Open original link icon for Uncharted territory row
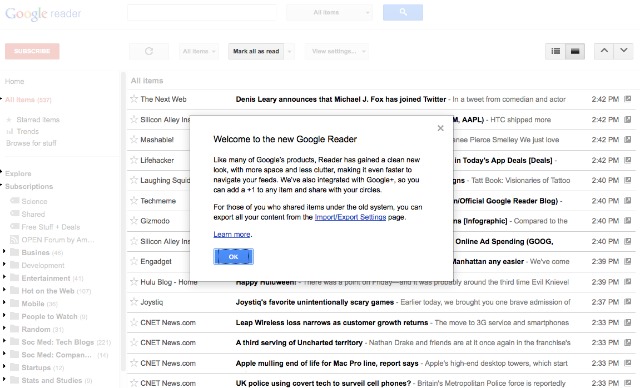Image resolution: width=640 pixels, height=388 pixels. pyautogui.click(x=628, y=342)
